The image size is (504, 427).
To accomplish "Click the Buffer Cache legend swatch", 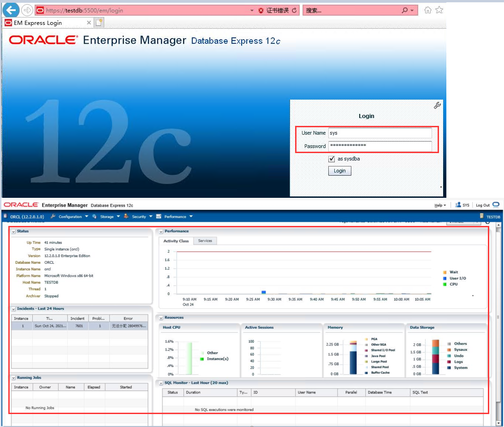I will tap(367, 373).
